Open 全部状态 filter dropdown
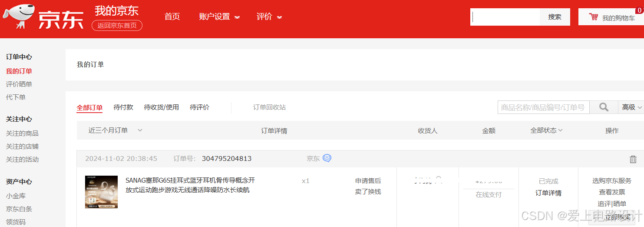This screenshot has height=227, width=644. [546, 130]
